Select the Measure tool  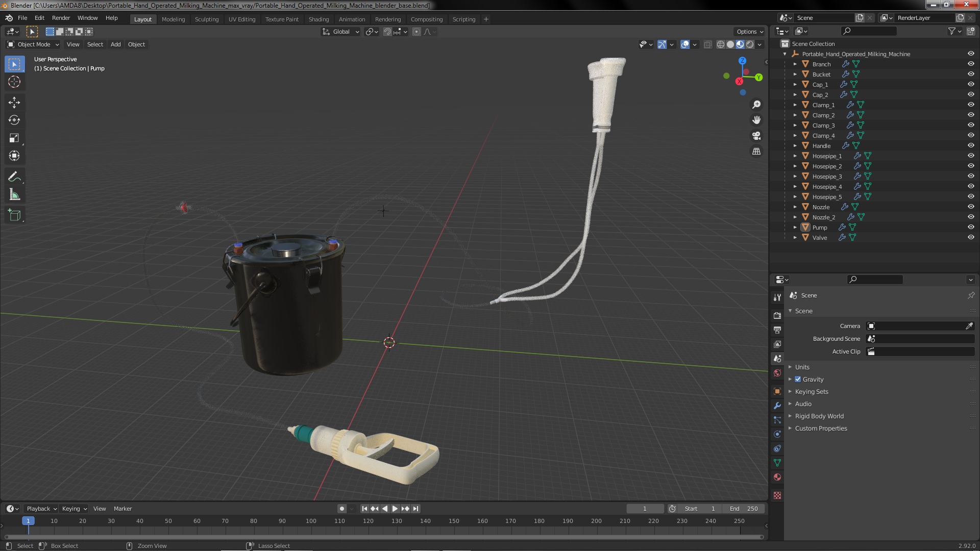[14, 195]
